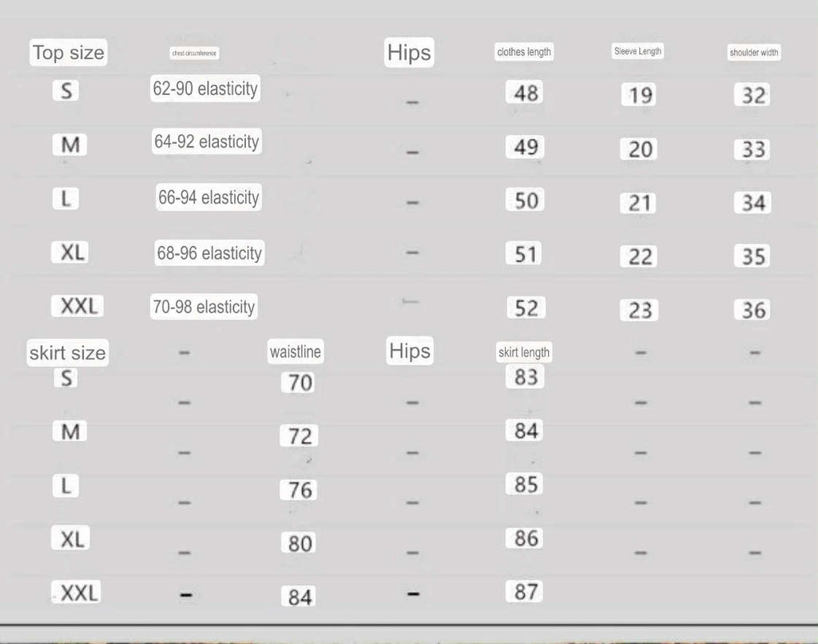This screenshot has height=644, width=818.
Task: Click sleeve length value 23
Action: click(640, 310)
